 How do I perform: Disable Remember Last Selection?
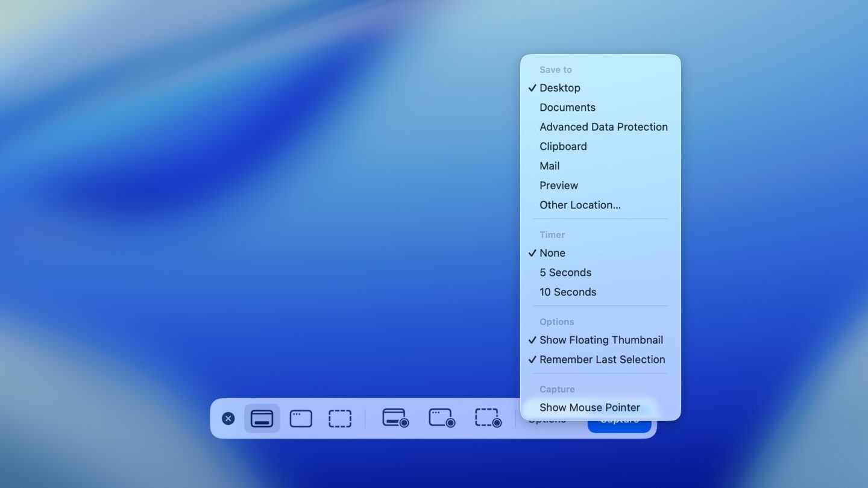[601, 359]
